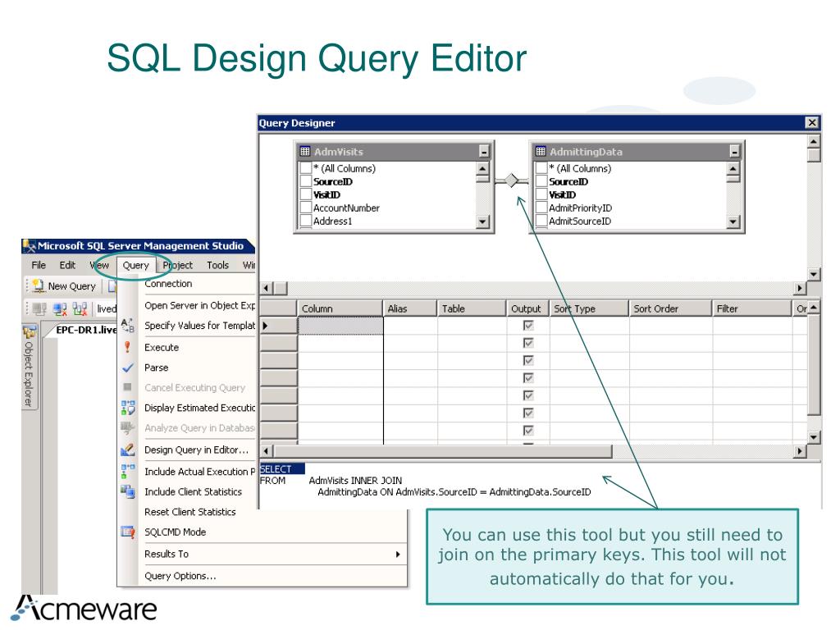Click the Display Estimated Execution Plan icon
This screenshot has width=840, height=630.
(x=128, y=409)
